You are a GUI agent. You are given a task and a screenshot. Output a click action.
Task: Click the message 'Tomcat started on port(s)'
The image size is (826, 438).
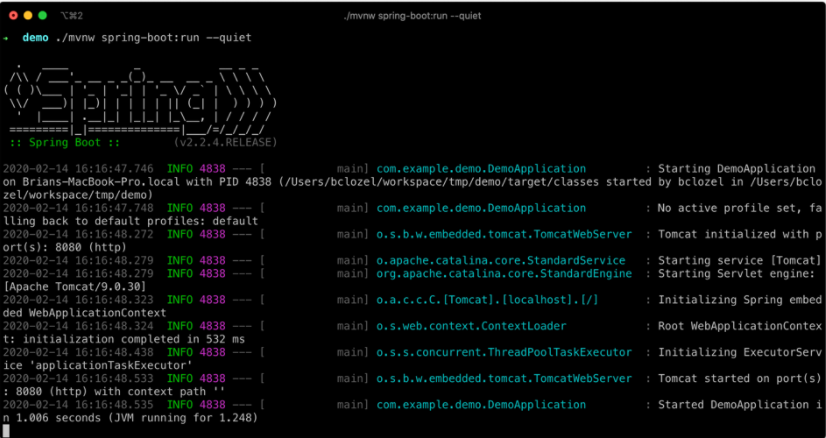coord(740,378)
